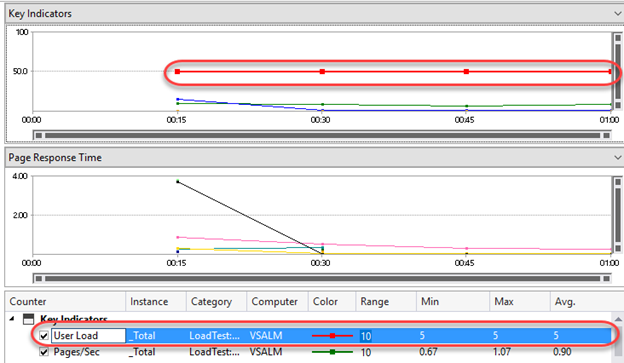
Task: Uncheck the User Load counter checkbox
Action: 44,336
